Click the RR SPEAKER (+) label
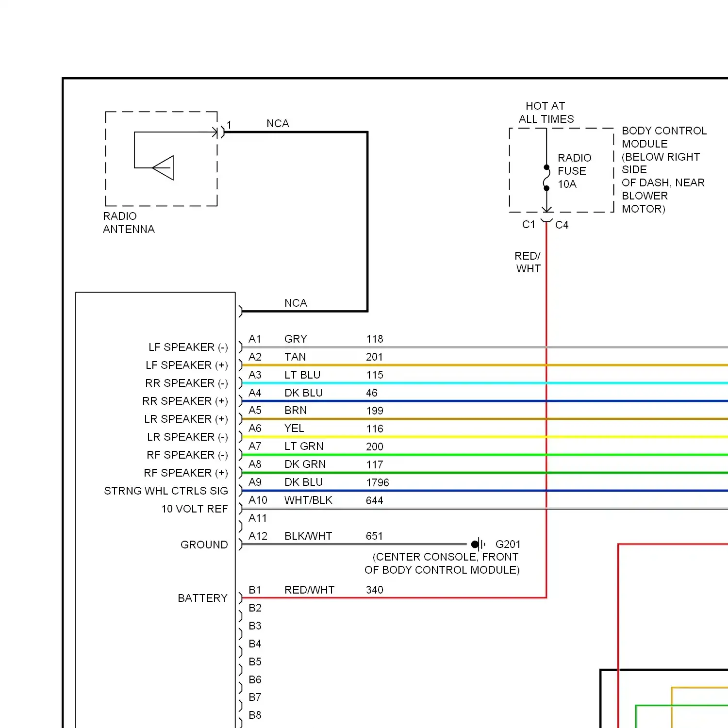Screen dimensions: 728x728 (x=185, y=401)
